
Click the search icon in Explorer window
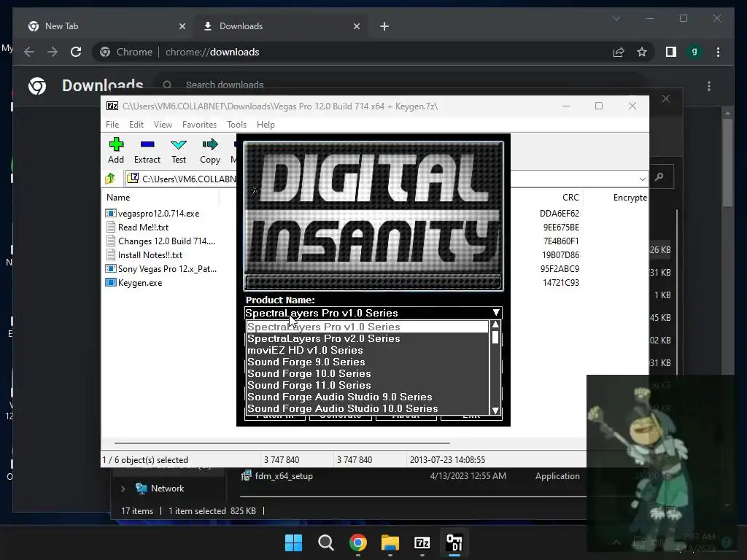coord(659,176)
